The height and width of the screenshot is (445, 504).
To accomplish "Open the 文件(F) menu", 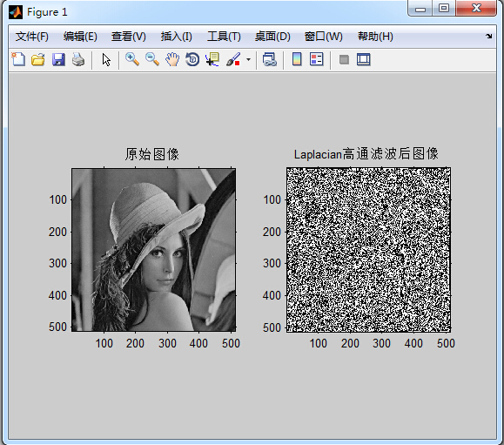I will tap(32, 37).
